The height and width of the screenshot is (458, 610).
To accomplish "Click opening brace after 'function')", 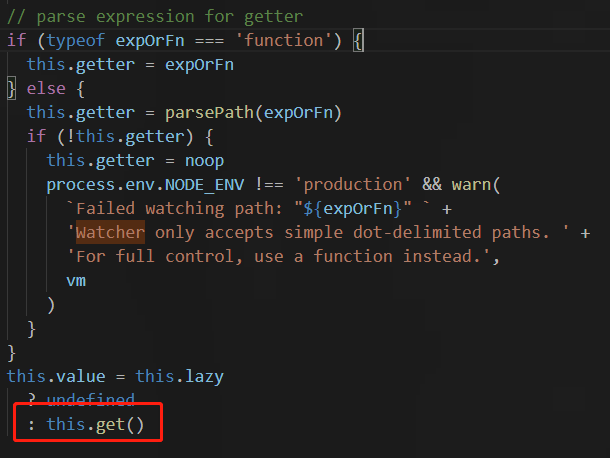I will click(x=358, y=40).
